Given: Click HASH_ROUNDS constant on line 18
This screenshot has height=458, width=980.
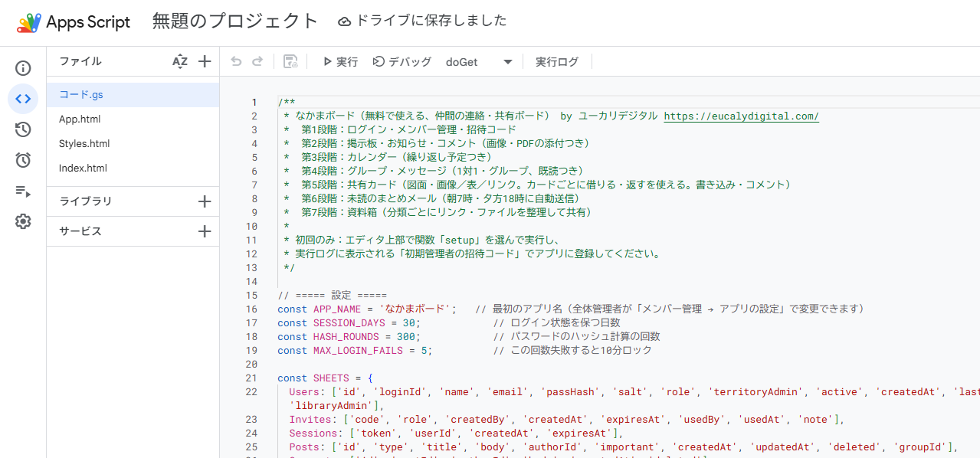Looking at the screenshot, I should click(x=346, y=337).
